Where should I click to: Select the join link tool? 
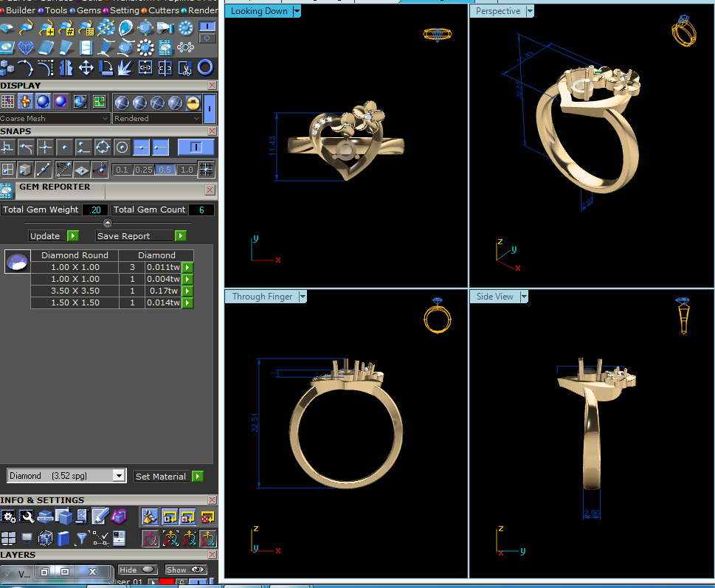tap(145, 68)
